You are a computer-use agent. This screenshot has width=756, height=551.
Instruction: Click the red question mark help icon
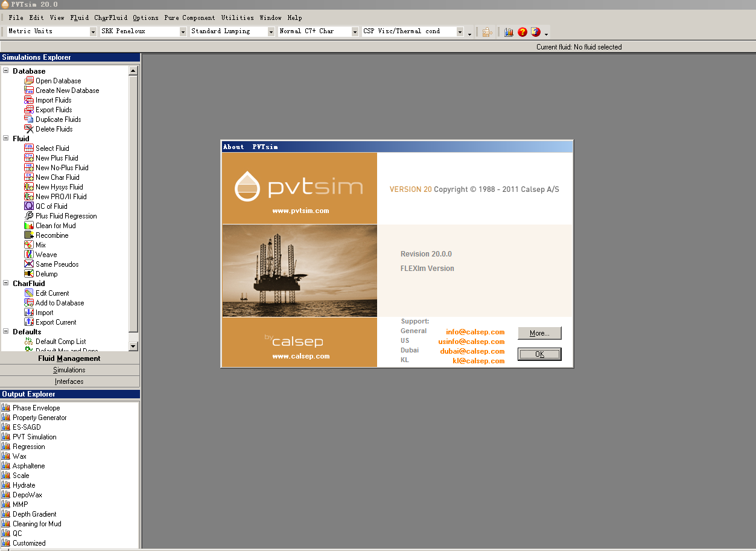coord(523,32)
